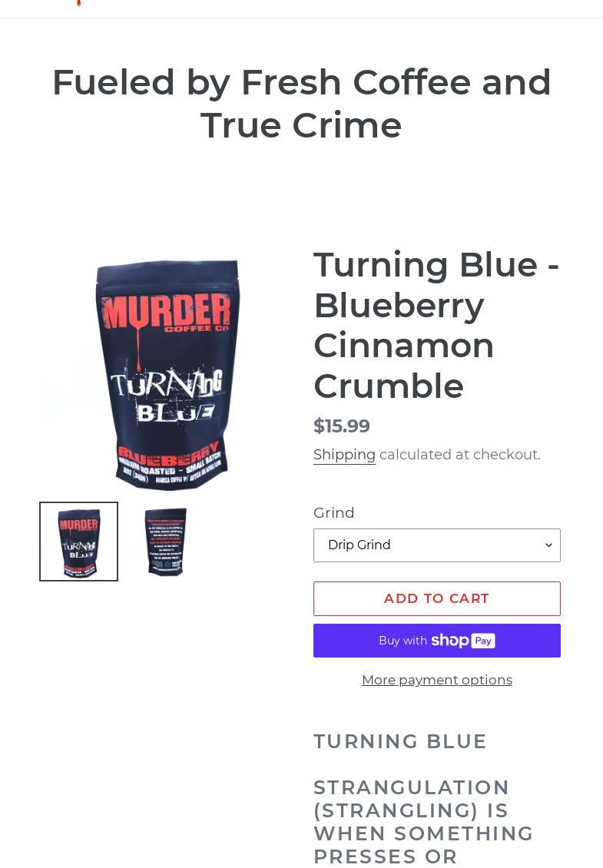Viewport: 603px width, 868px height.
Task: Click the red logo drip at top
Action: coord(78,3)
